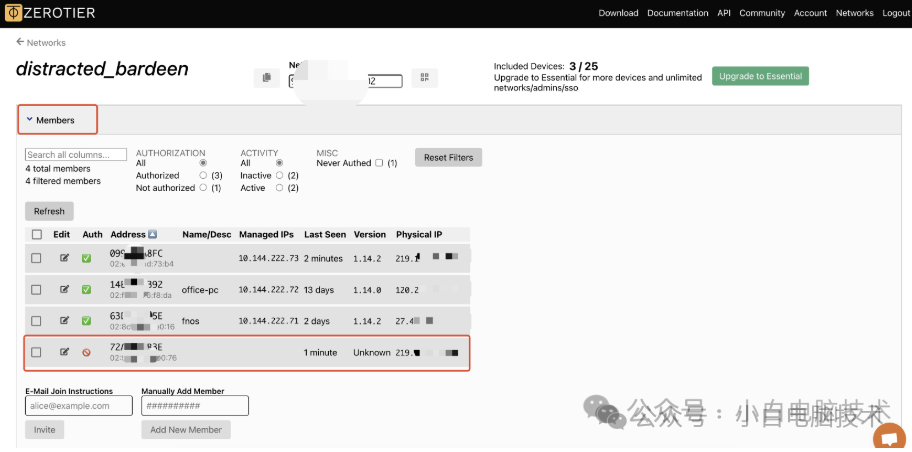Collapse the Members section

30,120
